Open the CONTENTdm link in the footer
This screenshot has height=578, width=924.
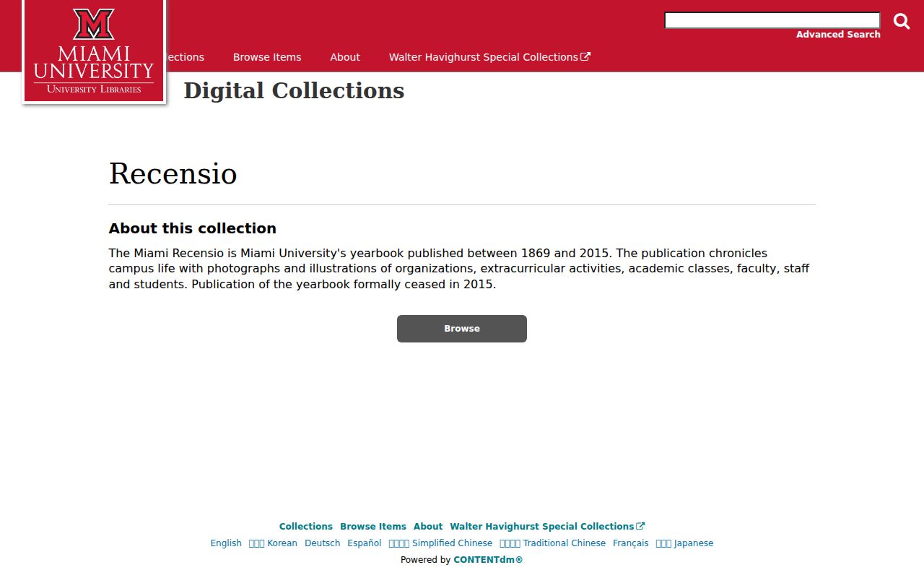click(x=488, y=560)
